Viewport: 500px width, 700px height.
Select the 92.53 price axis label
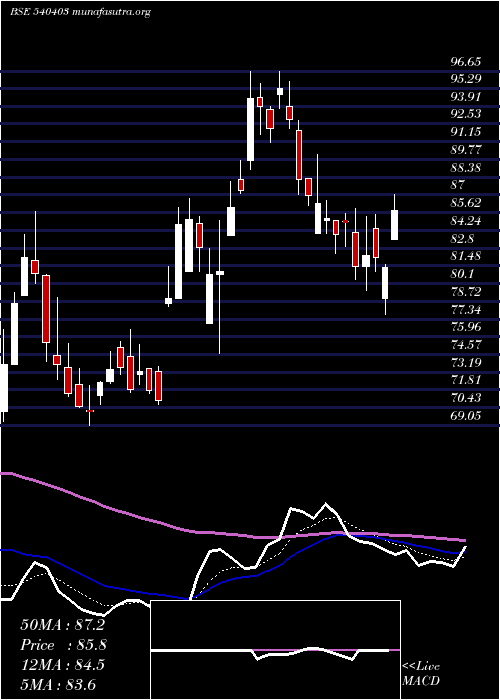coord(466,114)
